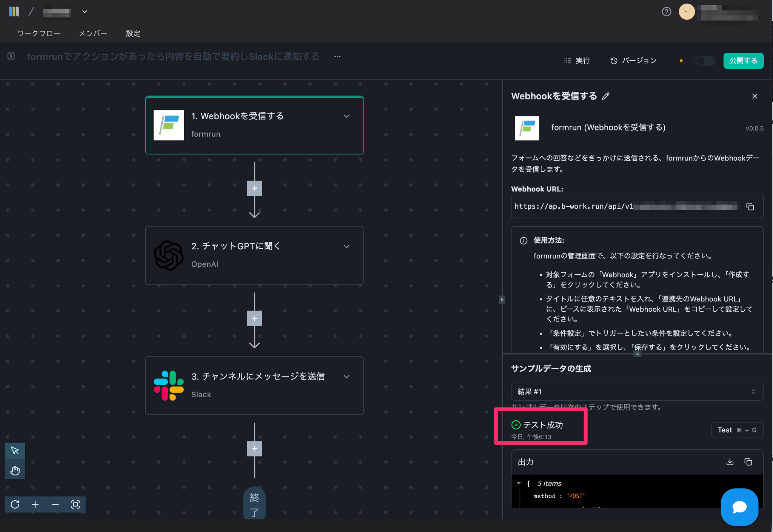Copy the Webhook URL with copy icon
The image size is (773, 532).
750,206
